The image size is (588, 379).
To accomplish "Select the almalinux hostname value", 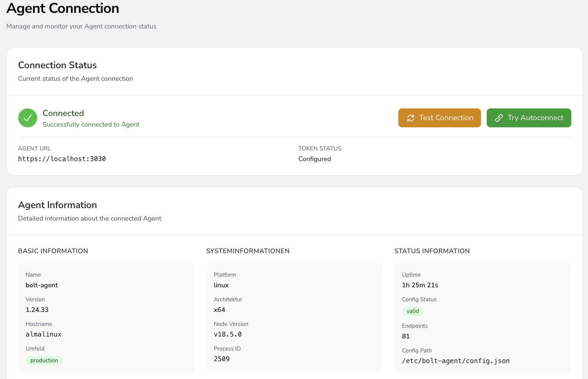I will click(x=44, y=334).
